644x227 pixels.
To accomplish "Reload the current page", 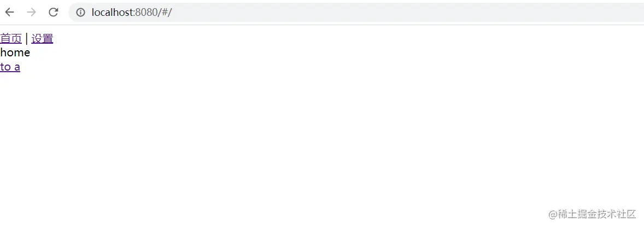I will click(x=54, y=13).
